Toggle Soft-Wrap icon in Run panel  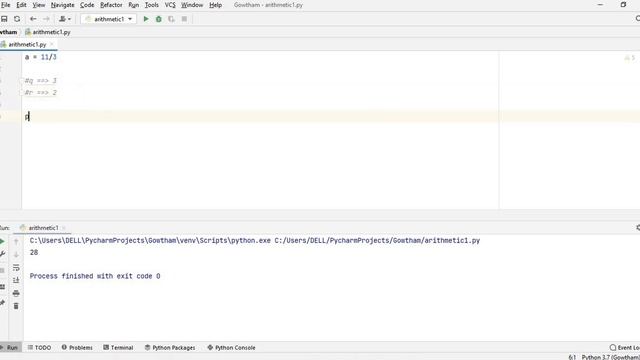16,268
